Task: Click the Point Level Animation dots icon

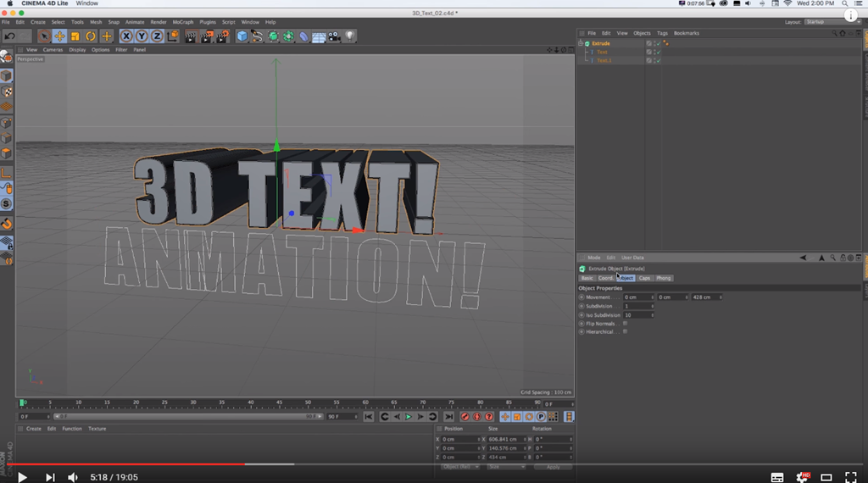Action: point(553,417)
